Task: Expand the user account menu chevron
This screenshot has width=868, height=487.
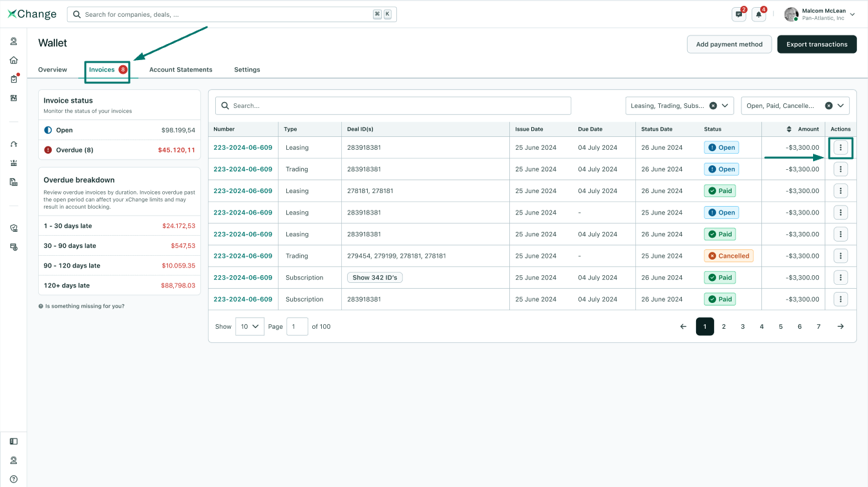Action: [852, 14]
